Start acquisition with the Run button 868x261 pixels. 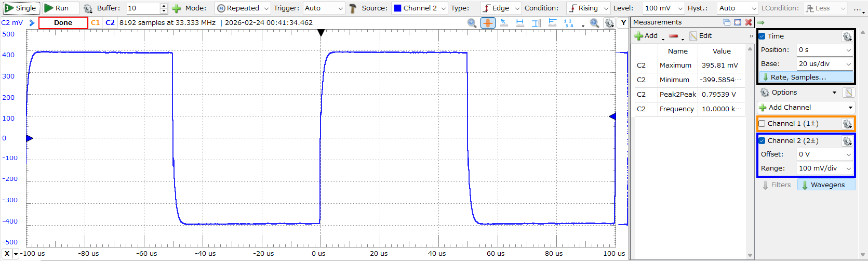point(57,8)
